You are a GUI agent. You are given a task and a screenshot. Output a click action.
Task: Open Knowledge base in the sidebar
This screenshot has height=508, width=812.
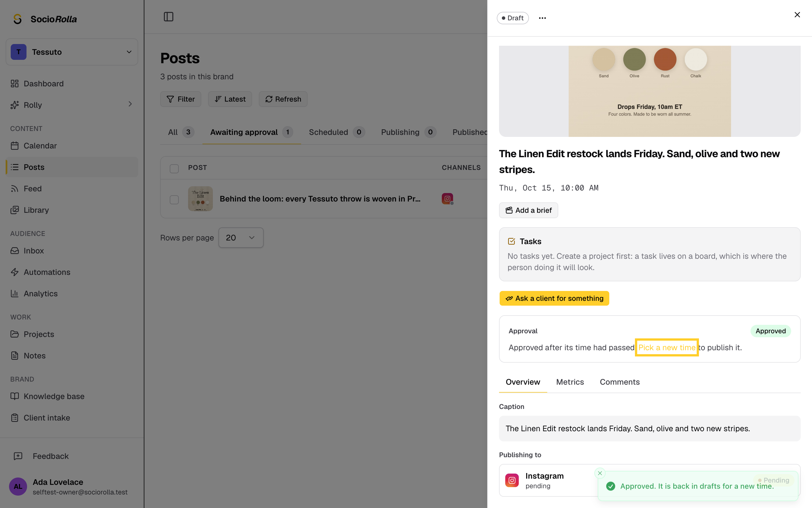pos(72,397)
